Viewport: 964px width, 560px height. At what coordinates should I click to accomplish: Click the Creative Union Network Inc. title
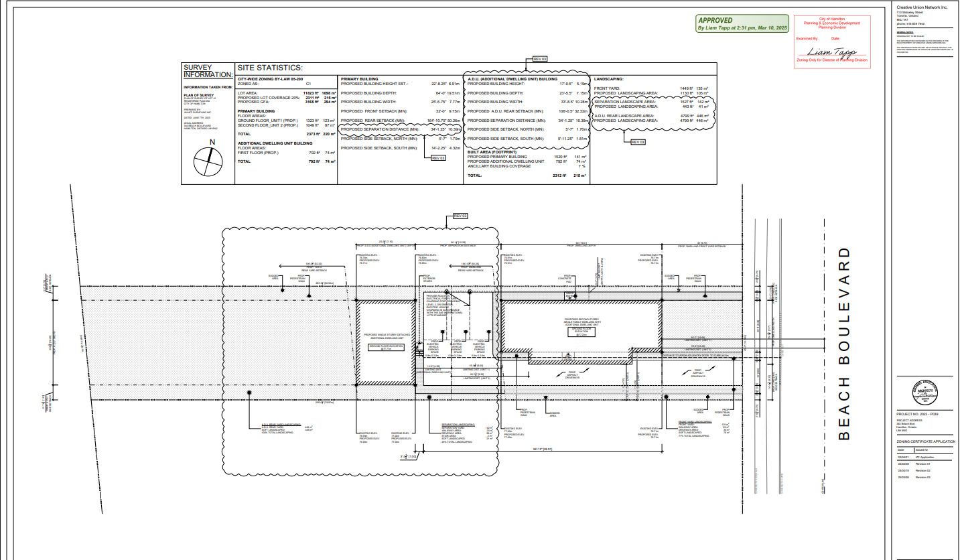click(x=922, y=7)
